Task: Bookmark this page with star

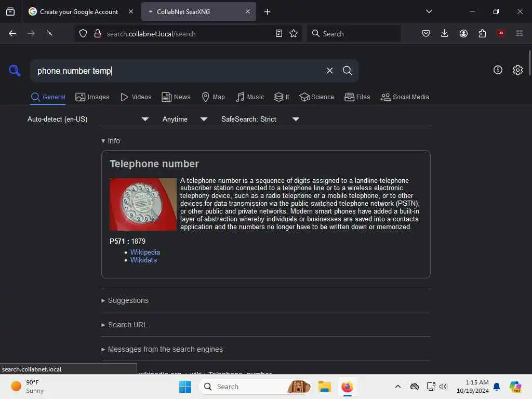Action: [294, 33]
